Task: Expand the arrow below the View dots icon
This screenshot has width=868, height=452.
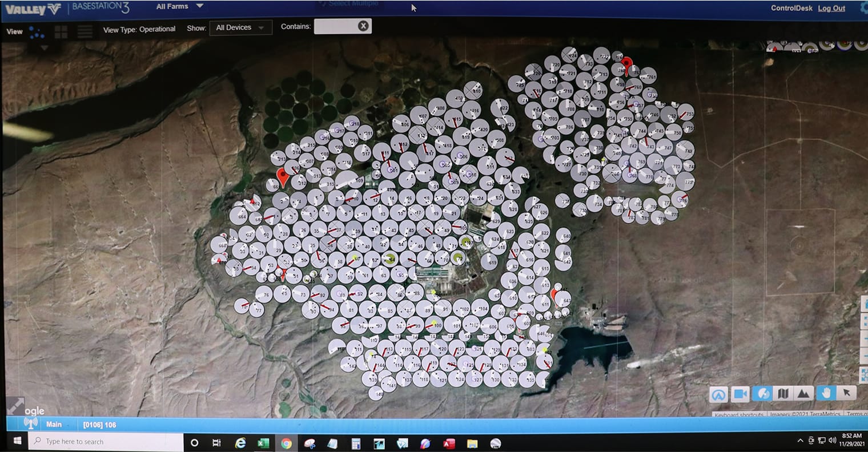Action: tap(44, 47)
